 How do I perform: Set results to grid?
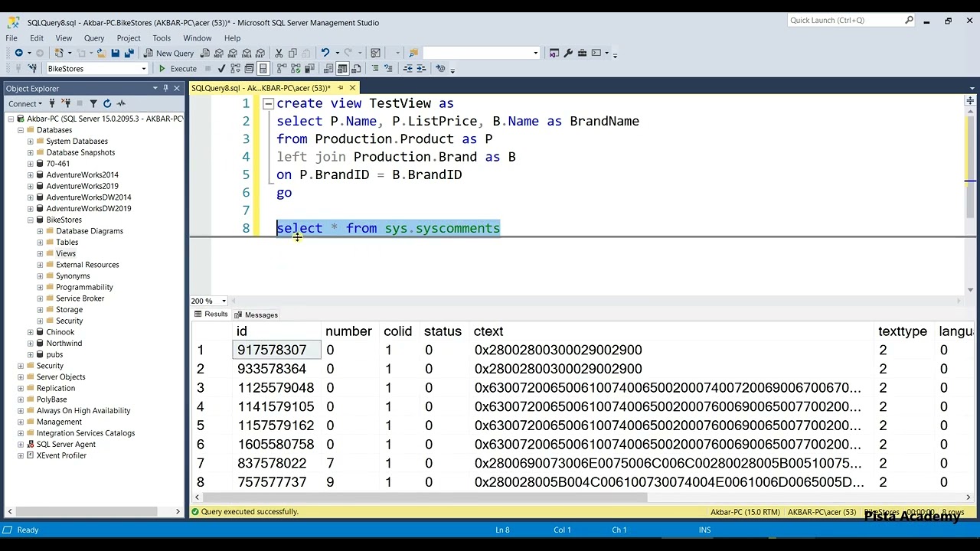342,68
